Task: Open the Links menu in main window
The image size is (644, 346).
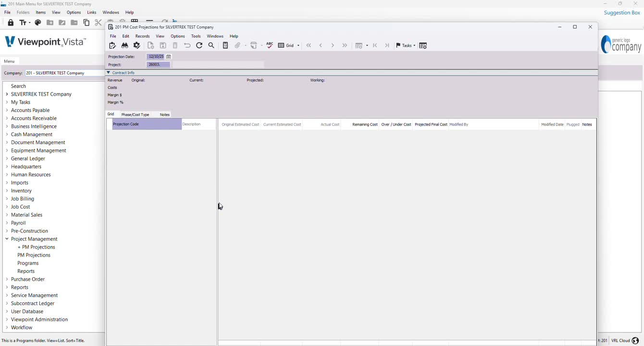Action: [x=92, y=12]
